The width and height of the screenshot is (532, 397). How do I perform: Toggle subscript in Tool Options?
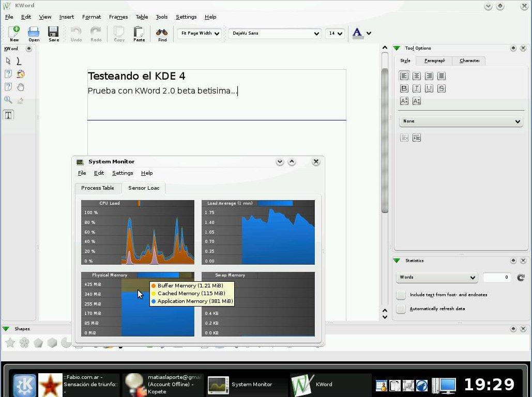tap(417, 101)
